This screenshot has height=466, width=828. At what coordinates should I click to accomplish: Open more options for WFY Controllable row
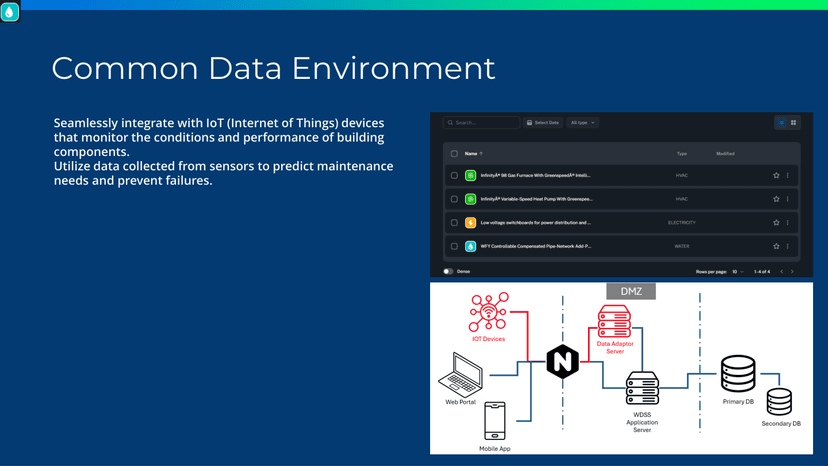click(x=788, y=246)
